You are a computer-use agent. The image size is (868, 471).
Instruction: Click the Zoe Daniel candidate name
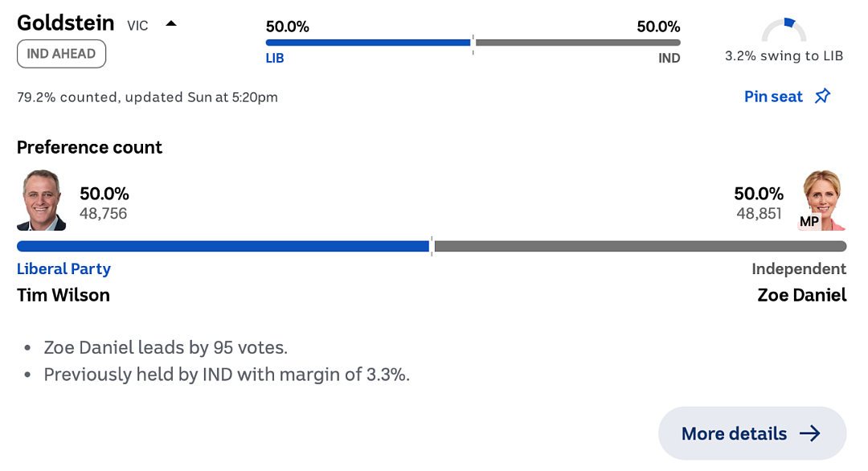point(801,295)
